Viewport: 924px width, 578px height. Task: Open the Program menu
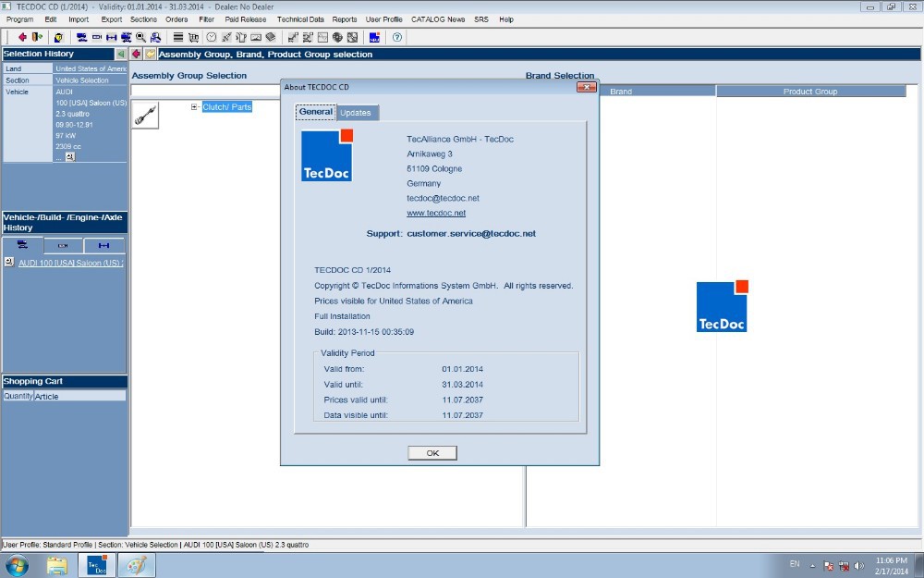tap(20, 19)
